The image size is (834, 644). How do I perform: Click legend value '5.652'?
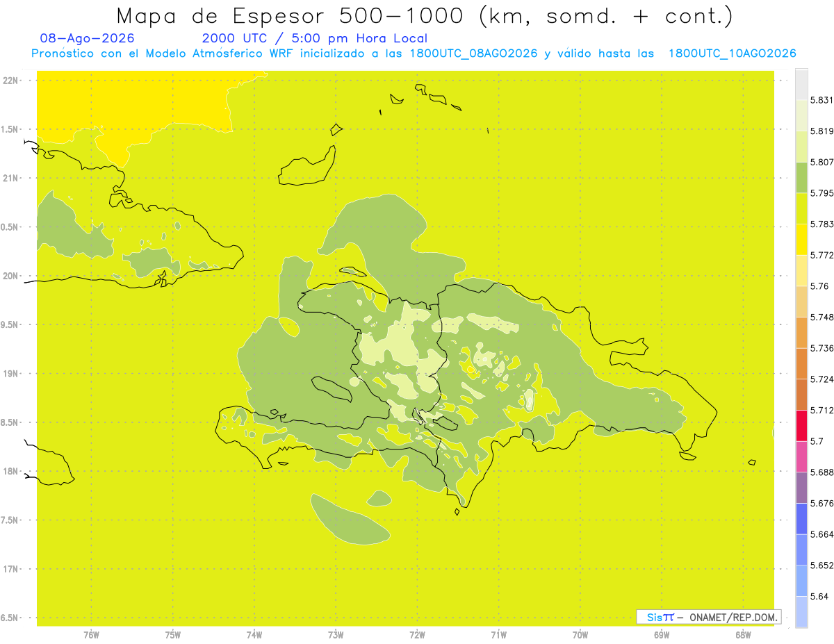point(821,565)
